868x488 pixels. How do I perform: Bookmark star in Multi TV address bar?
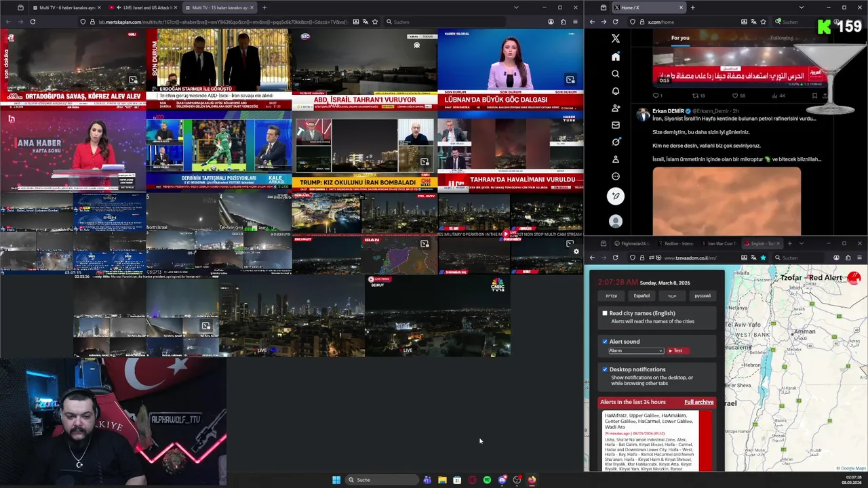click(x=375, y=22)
